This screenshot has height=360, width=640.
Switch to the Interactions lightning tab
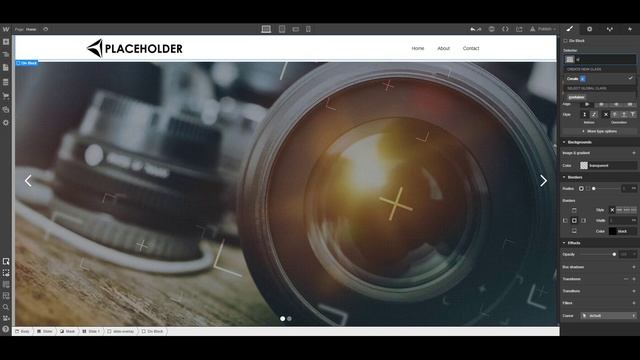point(629,29)
